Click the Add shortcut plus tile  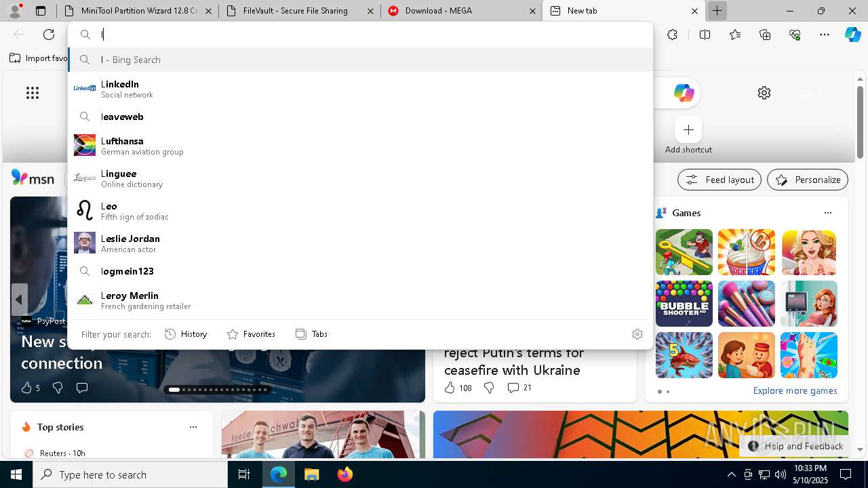point(688,129)
